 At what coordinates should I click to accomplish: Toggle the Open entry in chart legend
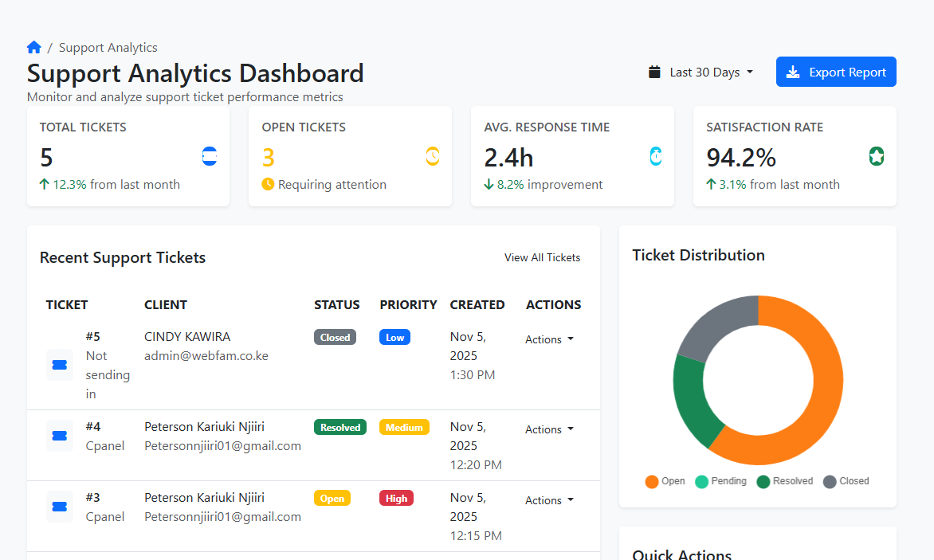[x=665, y=481]
